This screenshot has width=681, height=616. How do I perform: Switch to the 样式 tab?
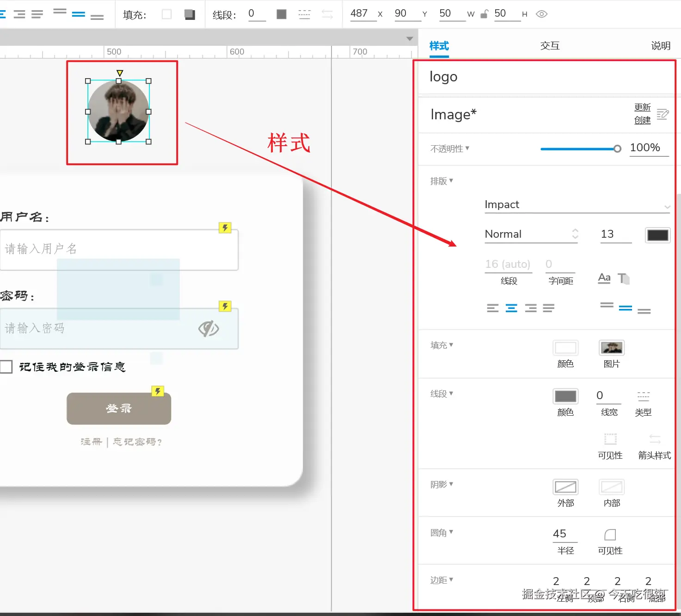439,46
